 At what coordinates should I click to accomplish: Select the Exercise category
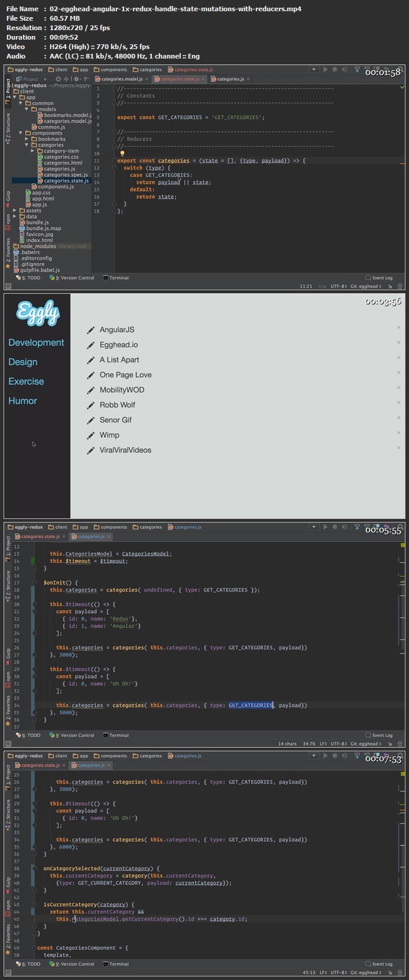26,382
